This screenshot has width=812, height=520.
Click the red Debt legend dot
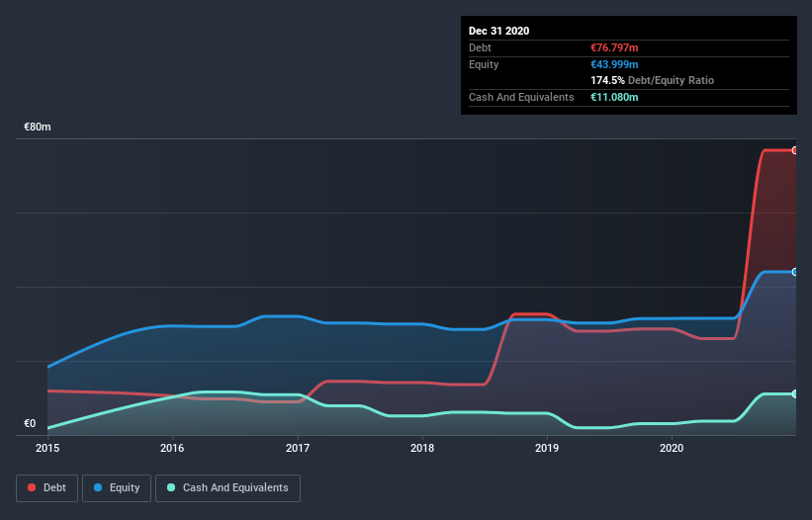(x=32, y=487)
